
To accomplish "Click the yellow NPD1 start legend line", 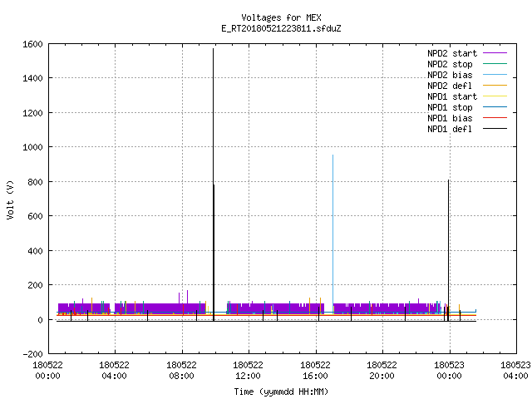I will (x=495, y=96).
